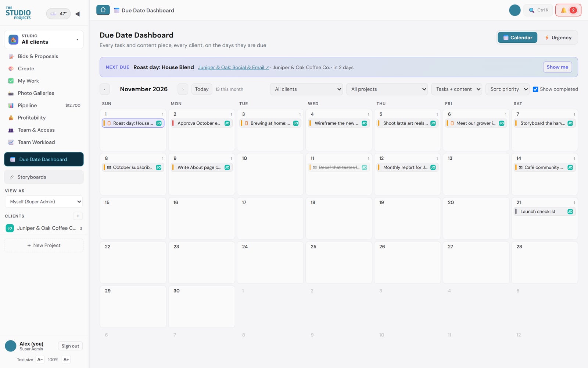Open the notifications bell with 2 alerts

coord(568,10)
